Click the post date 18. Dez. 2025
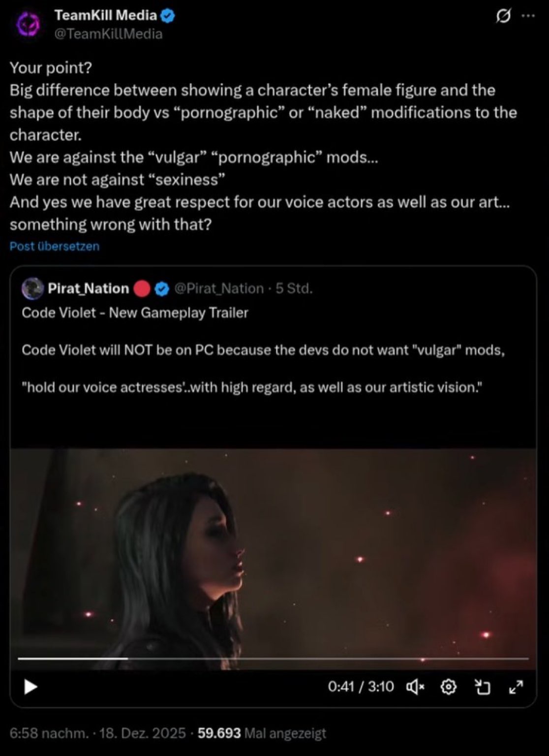The image size is (549, 756). [x=143, y=733]
